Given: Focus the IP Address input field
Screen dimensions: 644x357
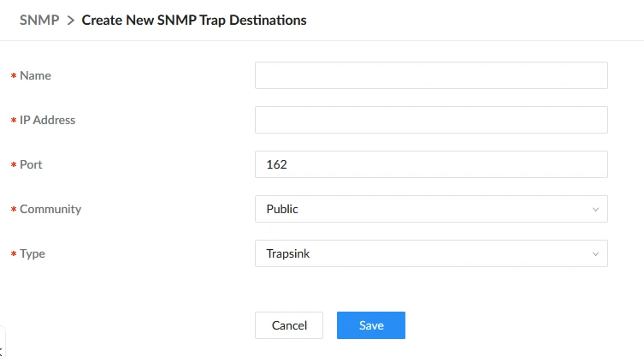Looking at the screenshot, I should coord(431,120).
